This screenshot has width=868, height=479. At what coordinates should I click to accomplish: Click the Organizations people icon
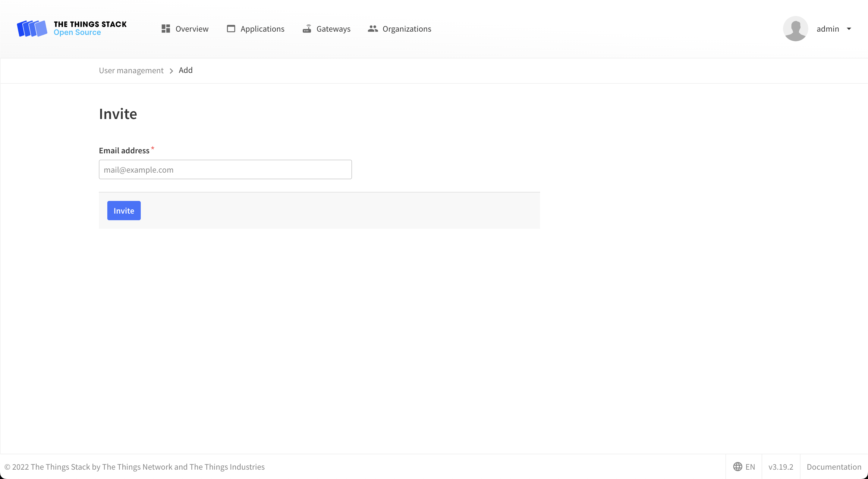click(x=372, y=29)
